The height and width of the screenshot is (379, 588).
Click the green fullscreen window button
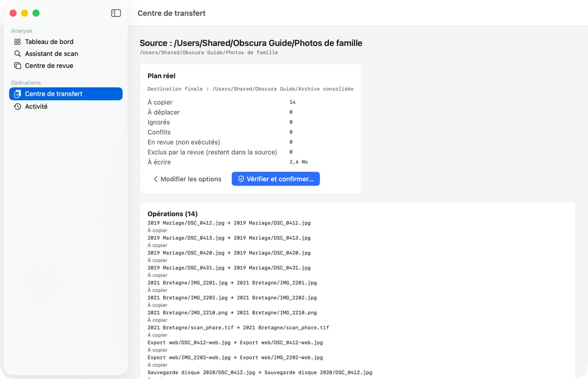[36, 13]
